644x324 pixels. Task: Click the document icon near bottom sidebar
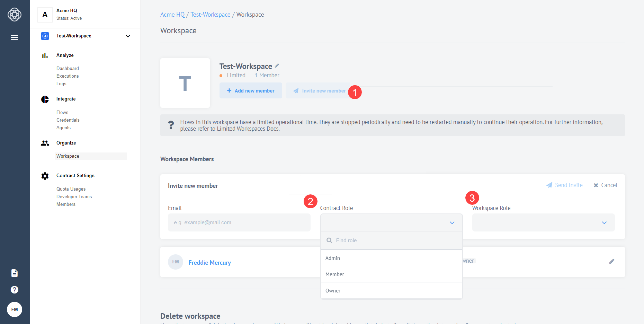point(14,273)
